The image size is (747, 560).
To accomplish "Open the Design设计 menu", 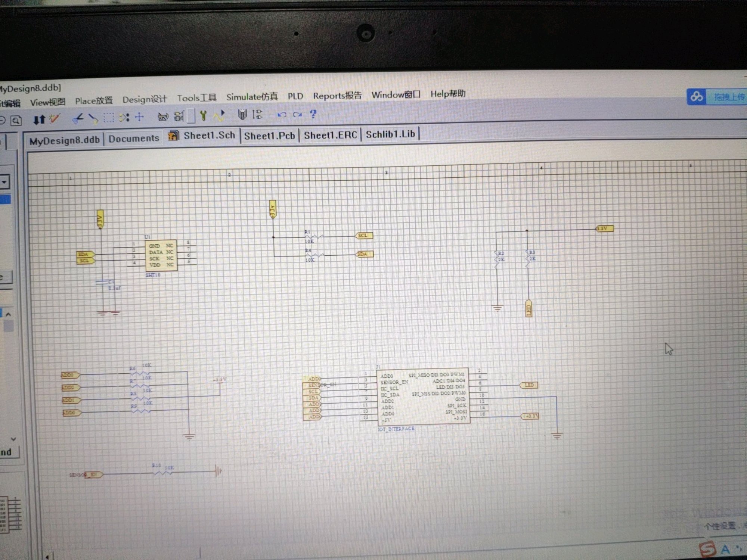I will point(145,99).
